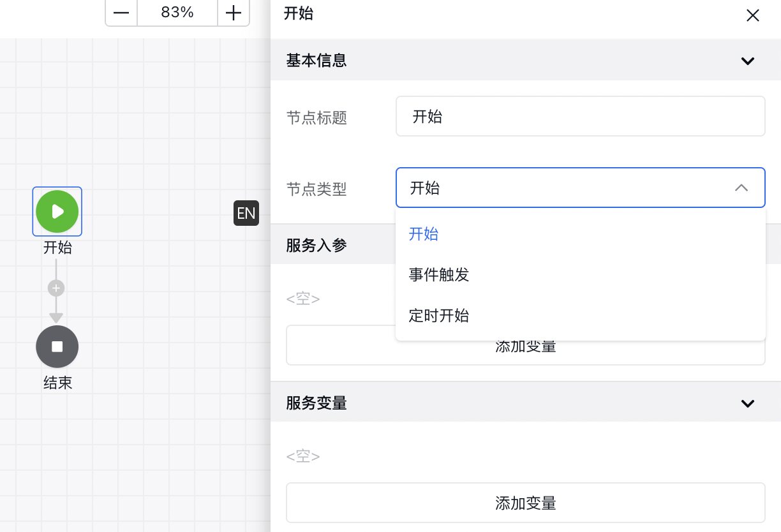
Task: Click the 83% zoom level display
Action: coord(177,13)
